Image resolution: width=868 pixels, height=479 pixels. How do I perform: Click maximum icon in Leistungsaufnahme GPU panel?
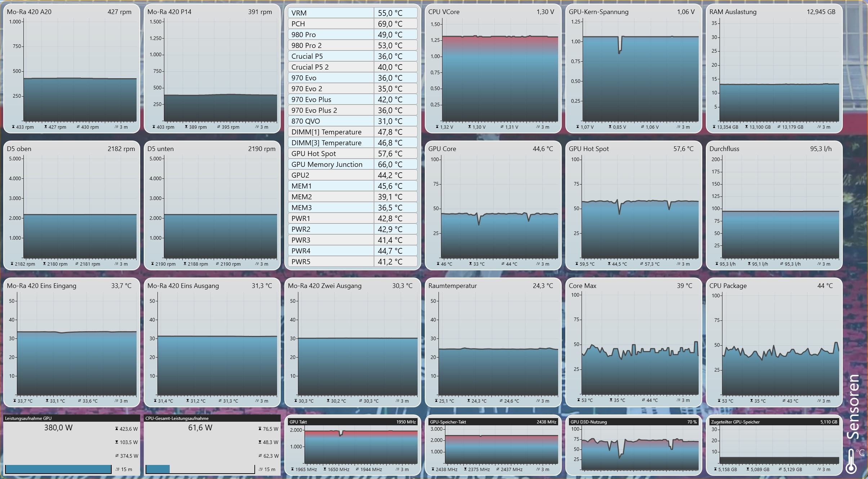click(x=117, y=429)
